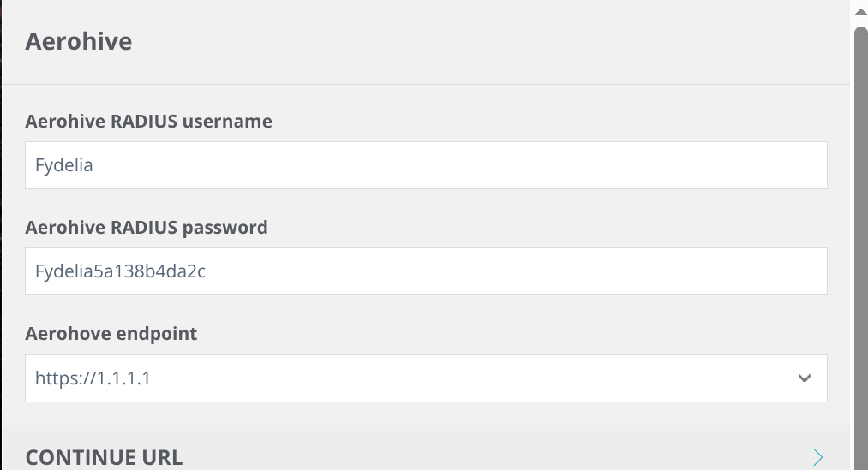Click the CONTINUE URL right chevron icon

(818, 455)
